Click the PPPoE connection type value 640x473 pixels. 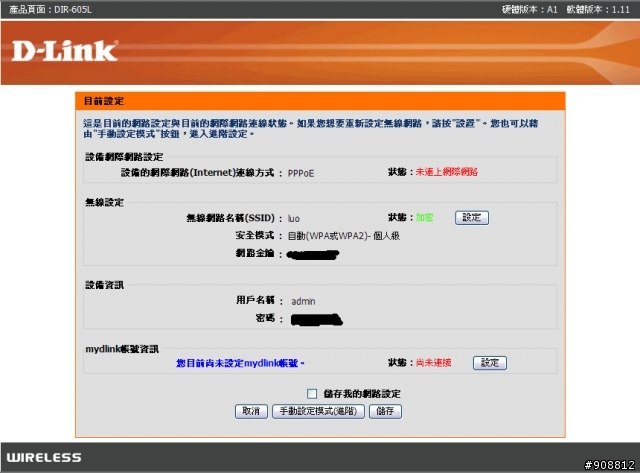pyautogui.click(x=301, y=173)
